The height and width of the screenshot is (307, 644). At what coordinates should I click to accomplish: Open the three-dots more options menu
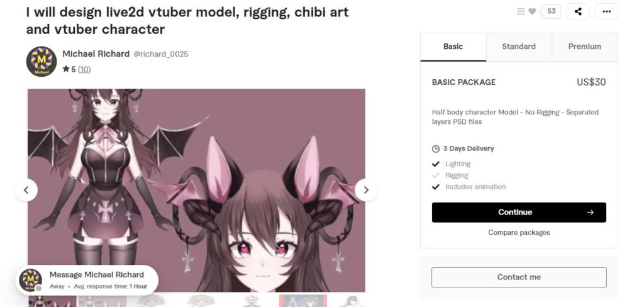606,11
